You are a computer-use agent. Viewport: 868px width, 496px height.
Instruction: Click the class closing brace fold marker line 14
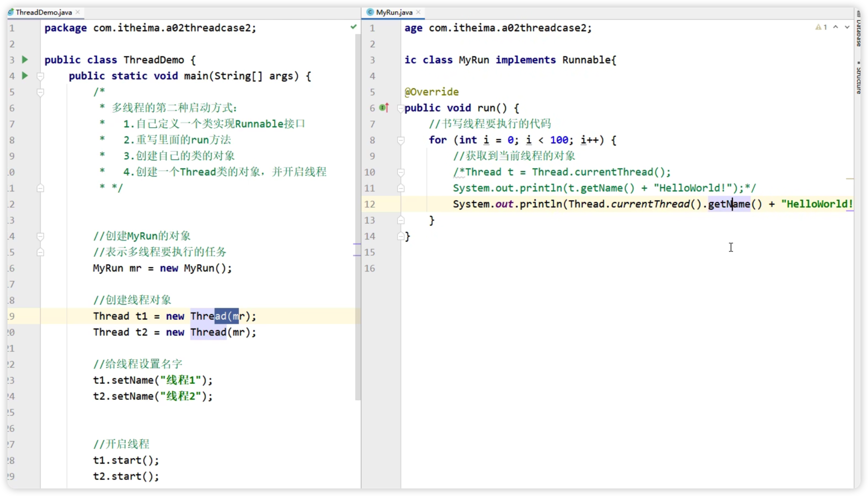click(x=400, y=236)
